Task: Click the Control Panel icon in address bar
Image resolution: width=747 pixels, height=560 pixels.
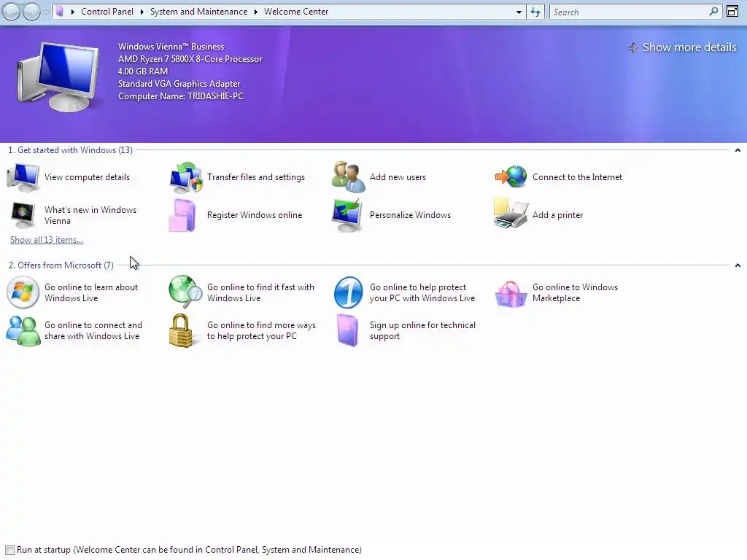Action: point(59,12)
